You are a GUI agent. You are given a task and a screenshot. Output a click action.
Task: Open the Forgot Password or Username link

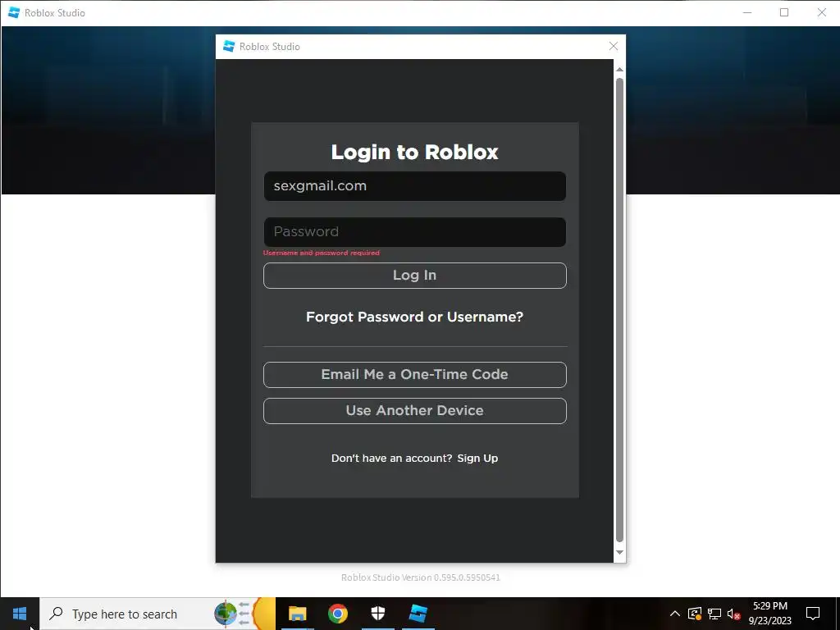pos(414,317)
